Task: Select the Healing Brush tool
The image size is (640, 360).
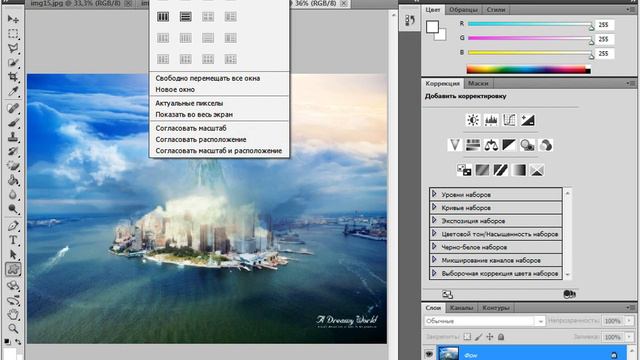Action: click(x=13, y=108)
